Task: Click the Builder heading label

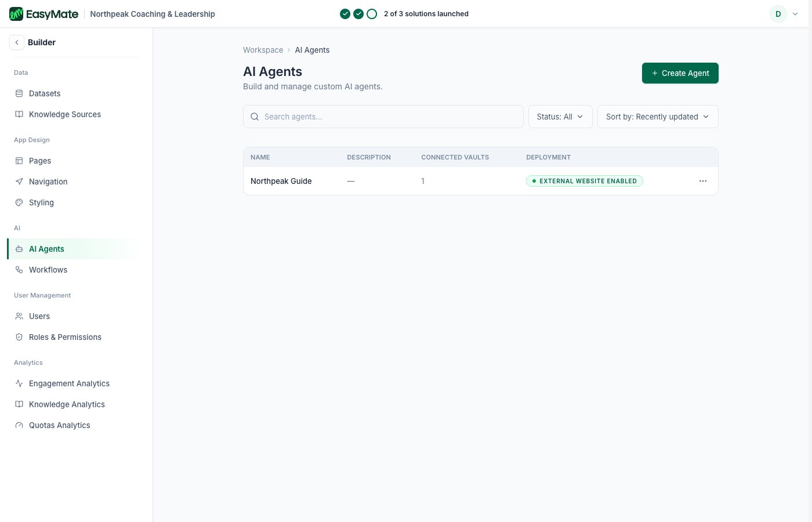Action: (x=42, y=42)
